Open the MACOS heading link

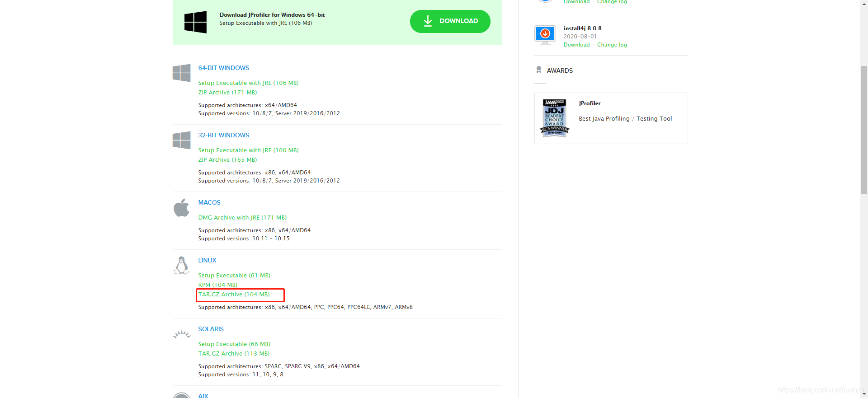click(x=209, y=202)
